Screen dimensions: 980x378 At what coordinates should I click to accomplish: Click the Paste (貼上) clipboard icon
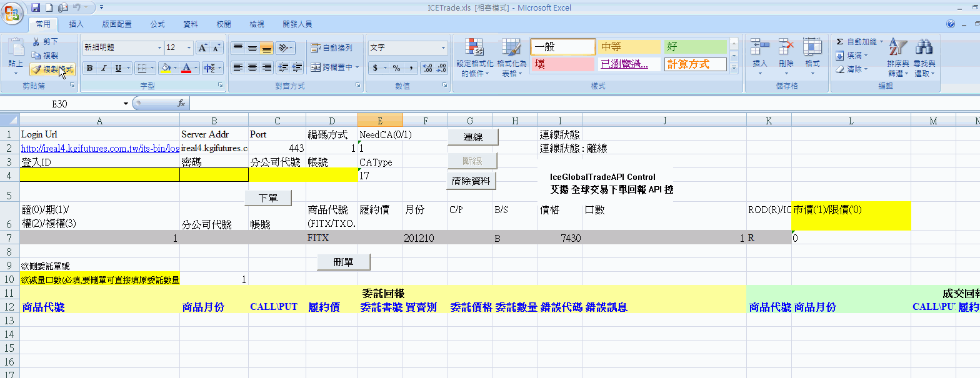[x=16, y=47]
